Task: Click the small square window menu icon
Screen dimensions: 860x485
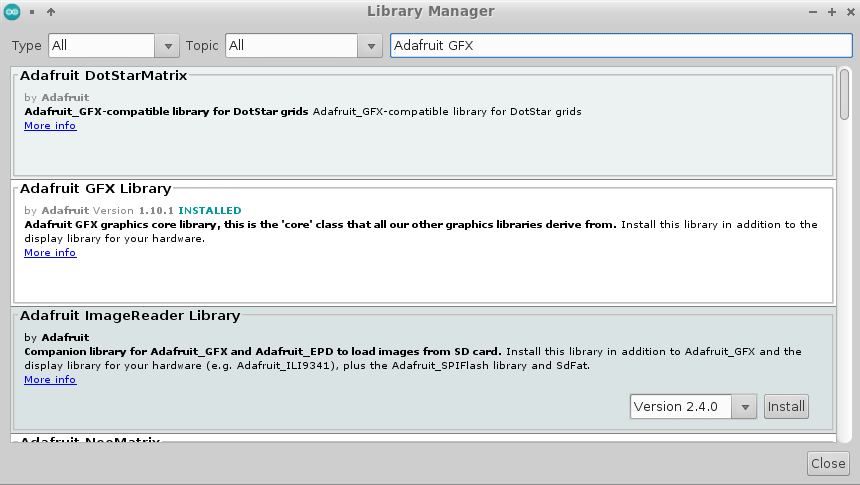Action: tap(32, 12)
